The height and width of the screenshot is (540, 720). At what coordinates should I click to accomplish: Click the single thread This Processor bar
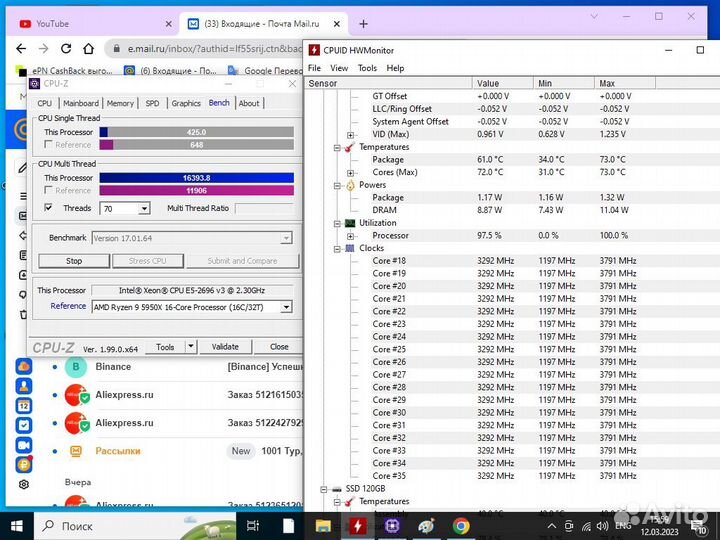coord(197,132)
